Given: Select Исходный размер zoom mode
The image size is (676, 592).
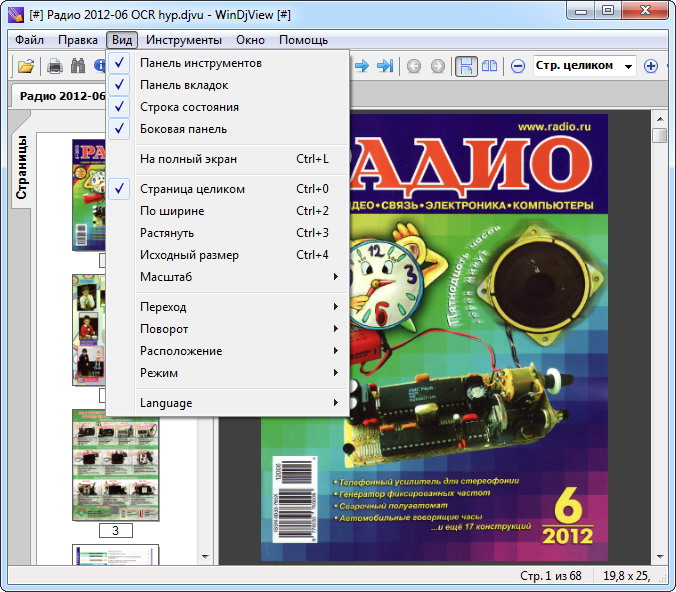Looking at the screenshot, I should [228, 255].
